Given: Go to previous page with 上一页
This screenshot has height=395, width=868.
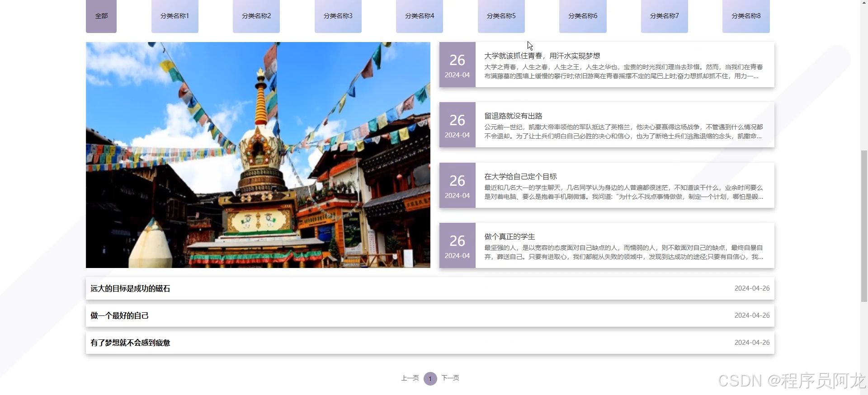Looking at the screenshot, I should [x=410, y=378].
